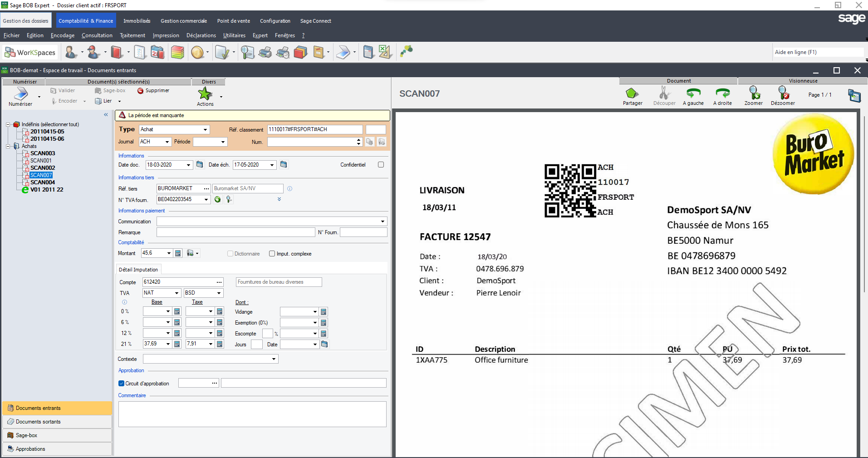Open the Contexte dropdown

tap(274, 359)
